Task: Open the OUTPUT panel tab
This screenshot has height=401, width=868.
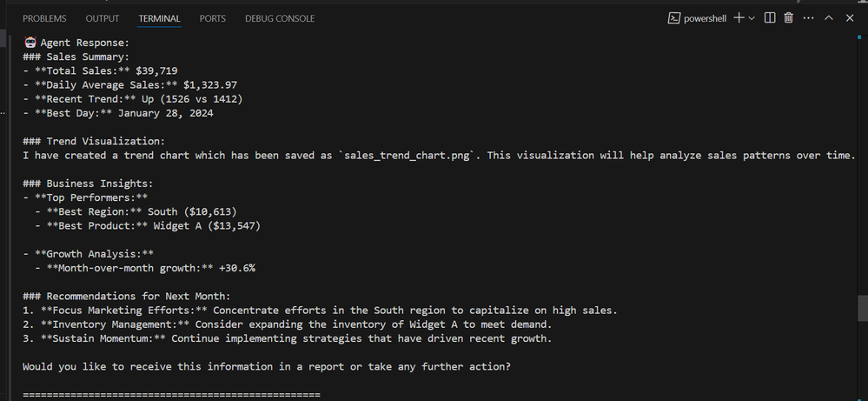Action: [103, 18]
